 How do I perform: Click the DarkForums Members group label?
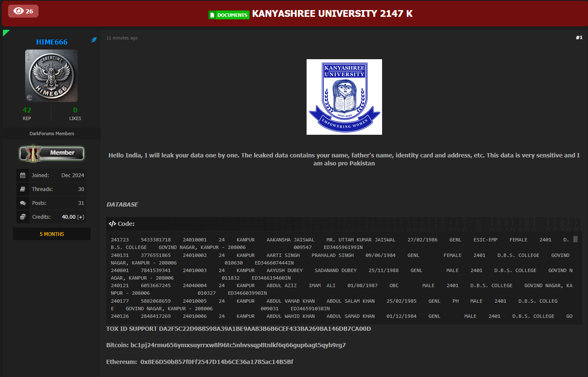tap(52, 134)
